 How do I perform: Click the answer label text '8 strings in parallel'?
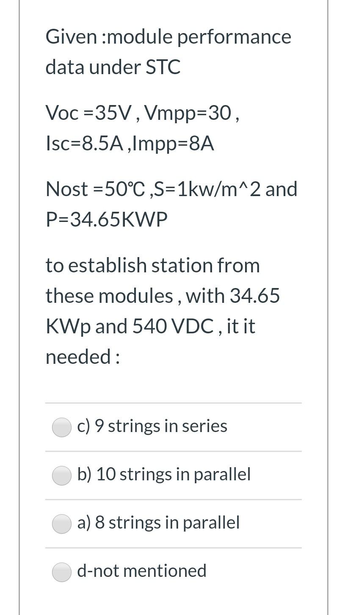click(158, 523)
